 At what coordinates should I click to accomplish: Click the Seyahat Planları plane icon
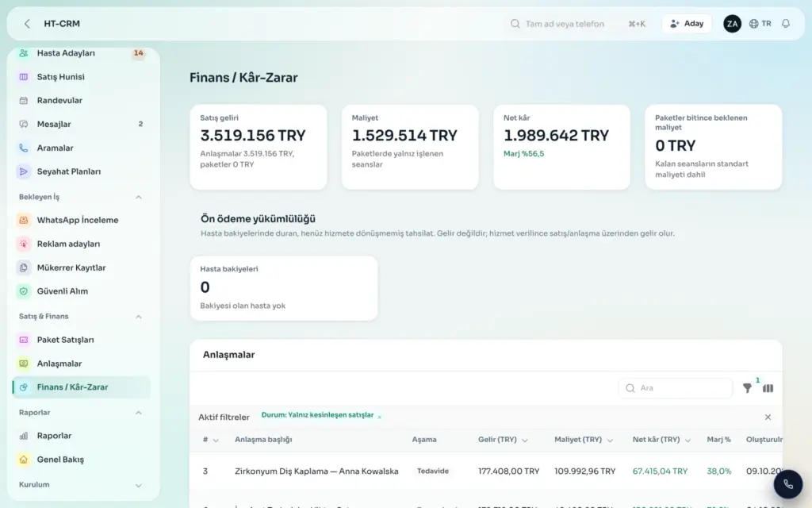click(23, 171)
